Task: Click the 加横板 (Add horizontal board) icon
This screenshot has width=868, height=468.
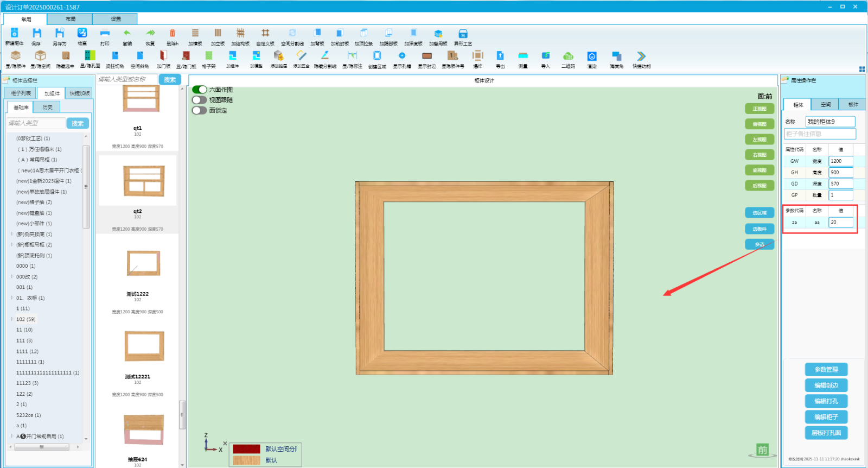Action: 195,34
